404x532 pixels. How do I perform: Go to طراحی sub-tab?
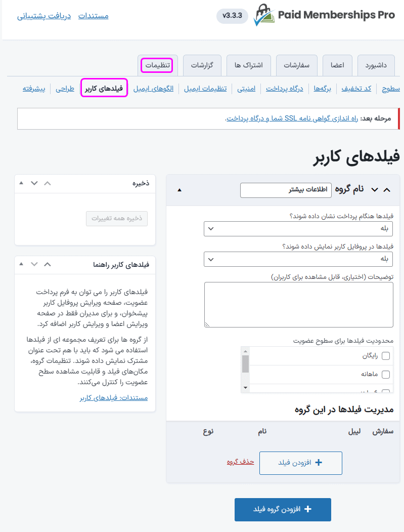(x=65, y=89)
